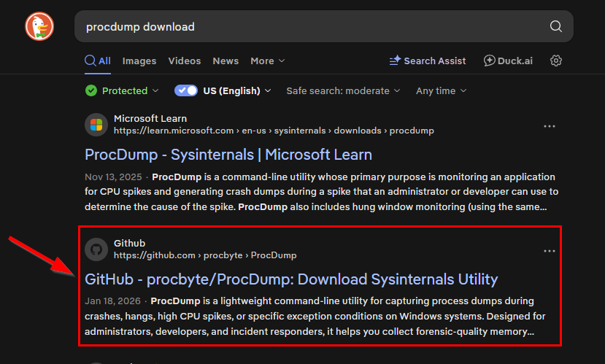Click the GitHub favicon icon
Viewport: 605px width, 364px height.
(x=96, y=249)
